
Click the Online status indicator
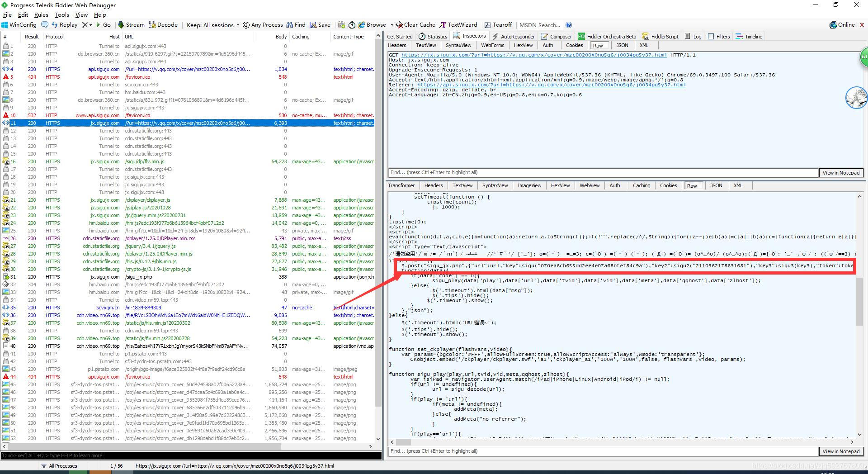click(842, 25)
